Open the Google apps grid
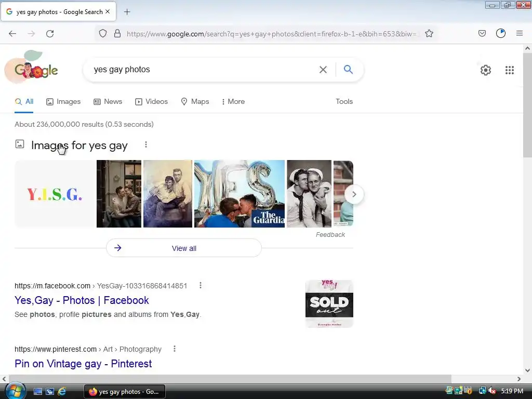Viewport: 532px width, 399px height. click(x=509, y=70)
